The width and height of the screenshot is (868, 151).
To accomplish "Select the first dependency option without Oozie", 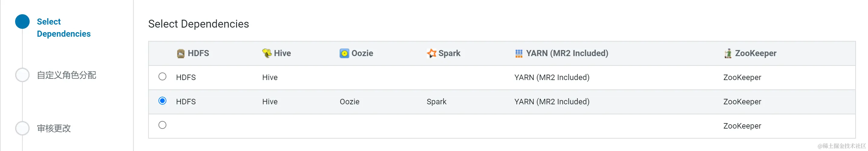I will point(162,77).
